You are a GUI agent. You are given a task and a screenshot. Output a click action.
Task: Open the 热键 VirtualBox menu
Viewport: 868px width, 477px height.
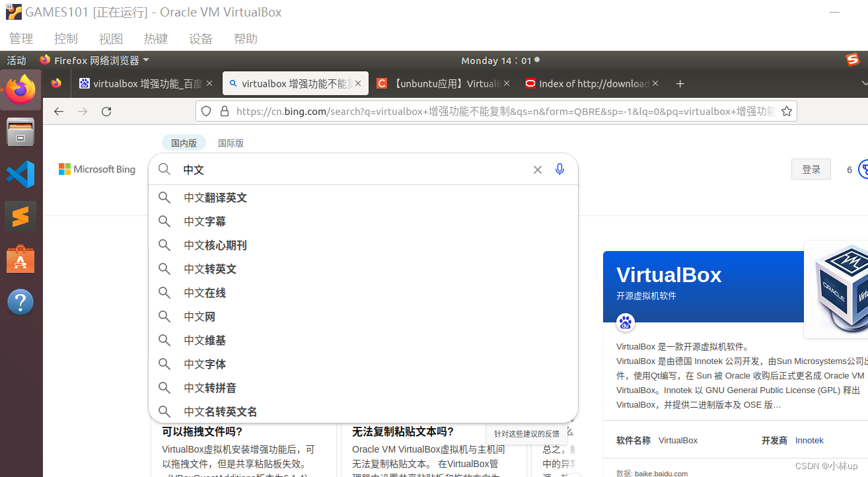coord(156,39)
